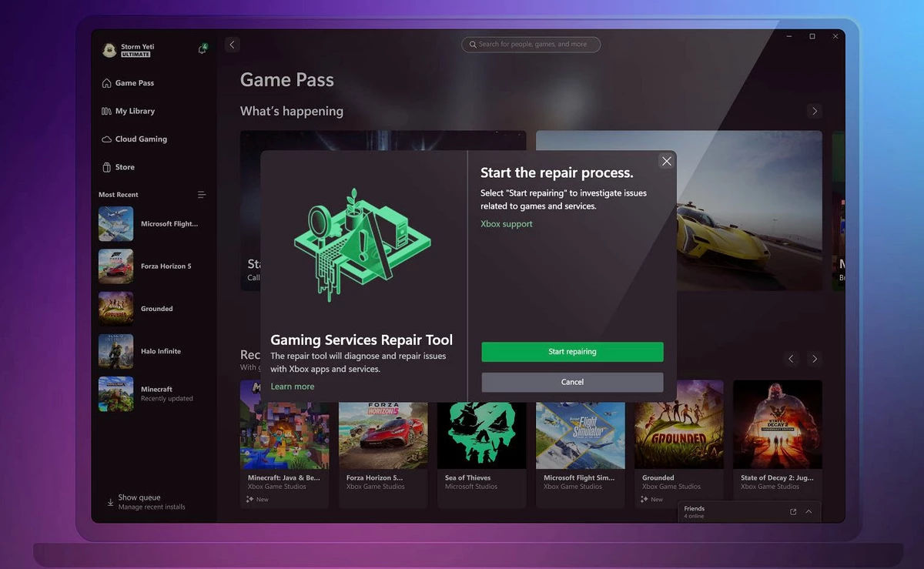Maximize the Xbox app window
The image size is (924, 569).
(x=812, y=36)
